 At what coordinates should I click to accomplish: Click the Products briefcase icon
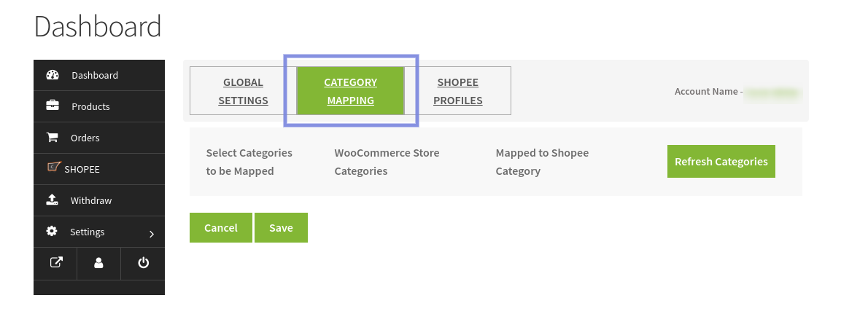(53, 106)
